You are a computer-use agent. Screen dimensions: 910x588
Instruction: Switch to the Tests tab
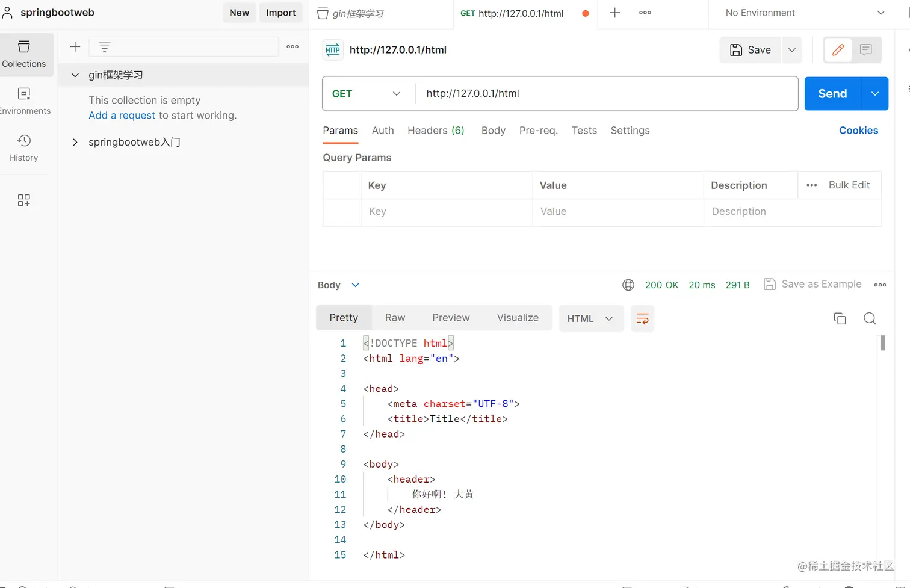(584, 131)
